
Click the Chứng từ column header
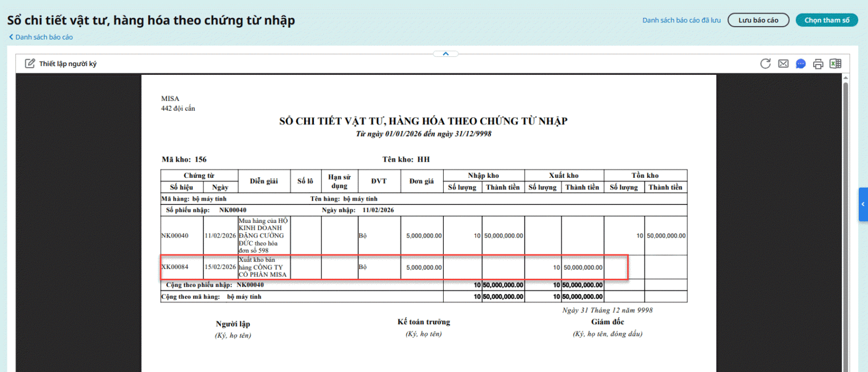[199, 175]
